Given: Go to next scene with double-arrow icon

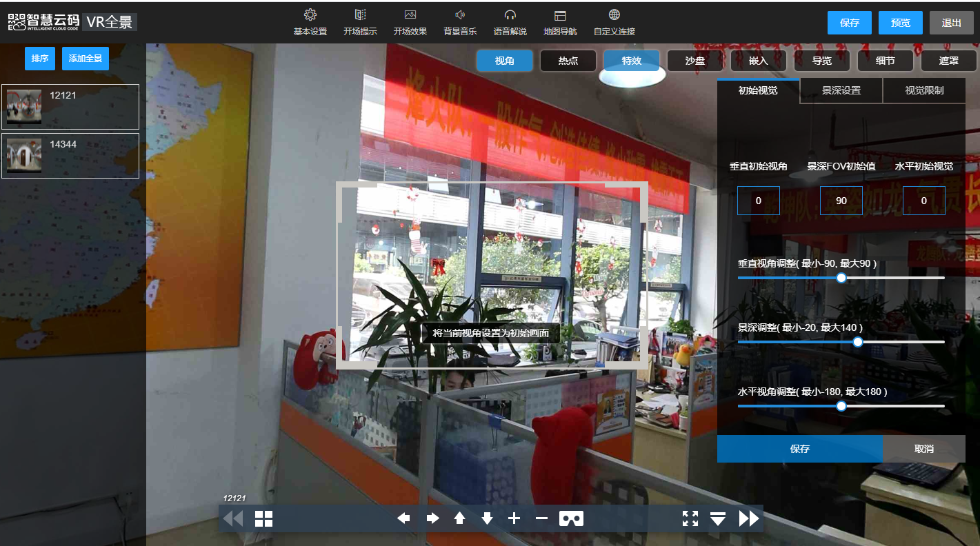Looking at the screenshot, I should pos(749,518).
